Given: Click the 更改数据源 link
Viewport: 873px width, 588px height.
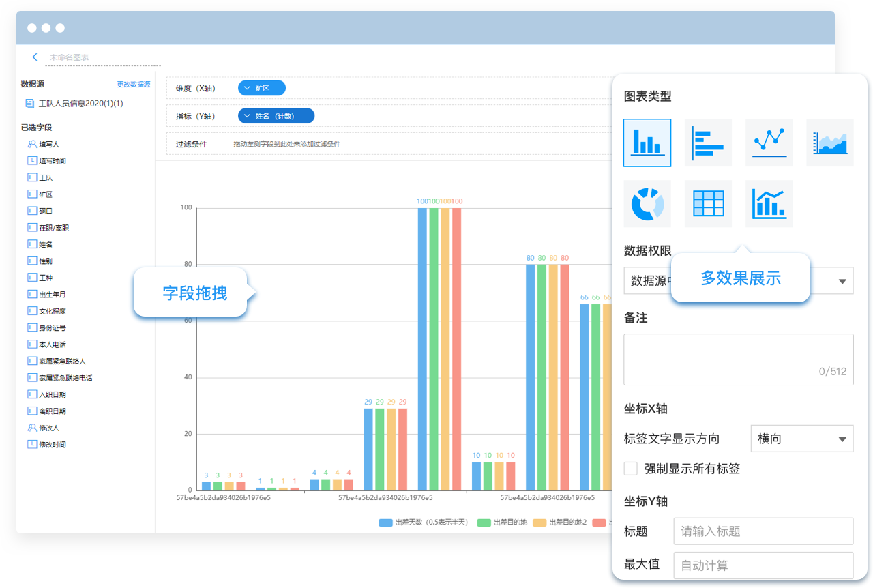Looking at the screenshot, I should coord(133,85).
